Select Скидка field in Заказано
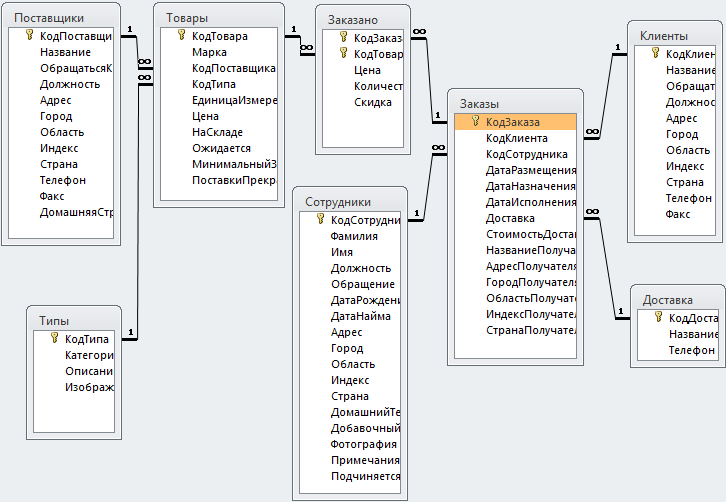This screenshot has width=726, height=502. (x=363, y=102)
